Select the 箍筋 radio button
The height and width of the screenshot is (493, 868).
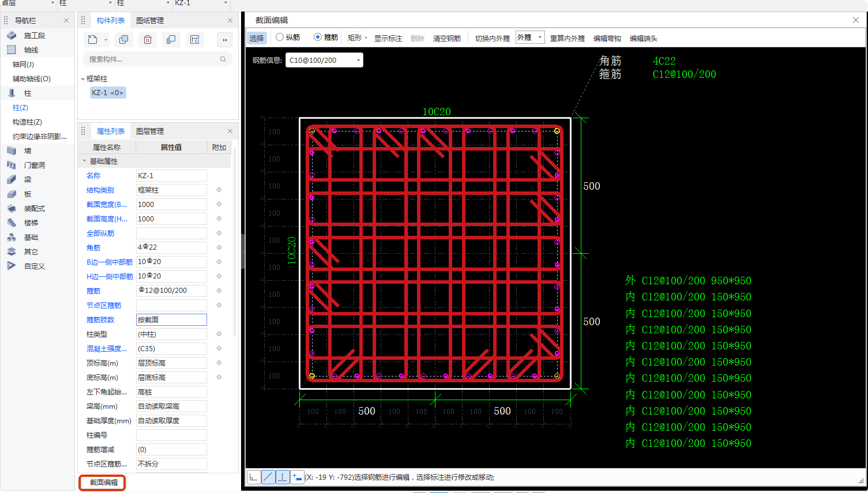pyautogui.click(x=318, y=37)
